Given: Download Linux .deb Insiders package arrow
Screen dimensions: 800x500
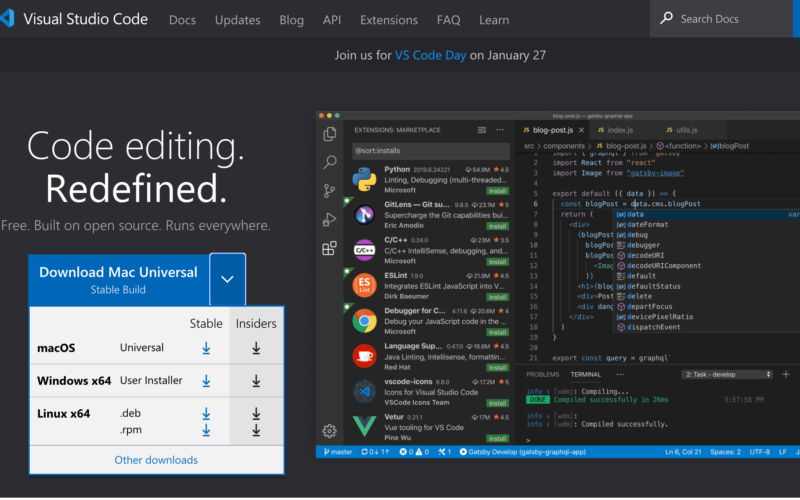Looking at the screenshot, I should tap(256, 414).
